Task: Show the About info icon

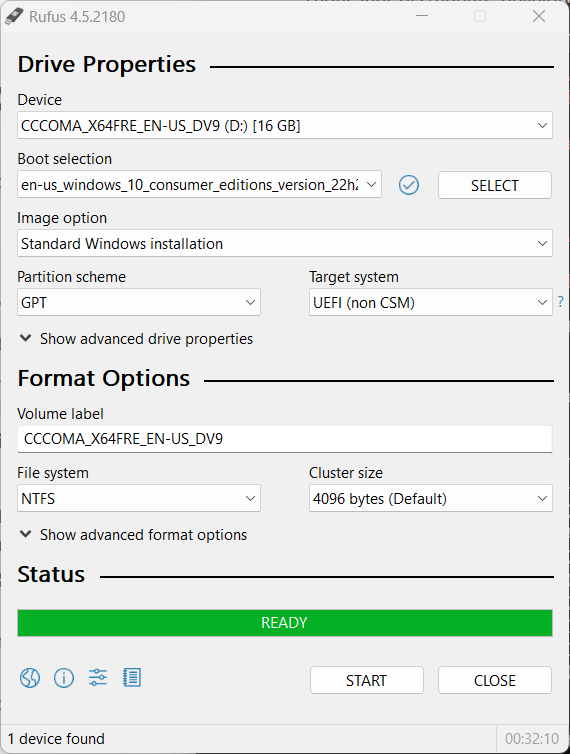Action: pyautogui.click(x=64, y=678)
